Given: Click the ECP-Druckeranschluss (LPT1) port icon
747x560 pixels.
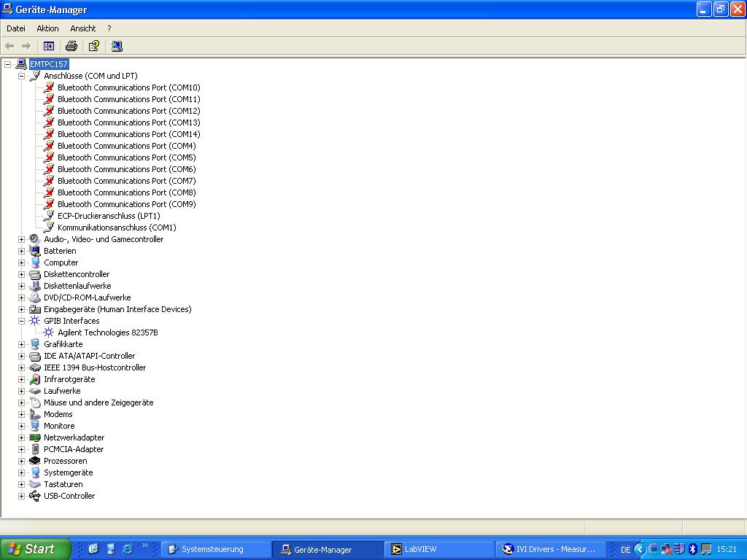Looking at the screenshot, I should click(x=49, y=216).
